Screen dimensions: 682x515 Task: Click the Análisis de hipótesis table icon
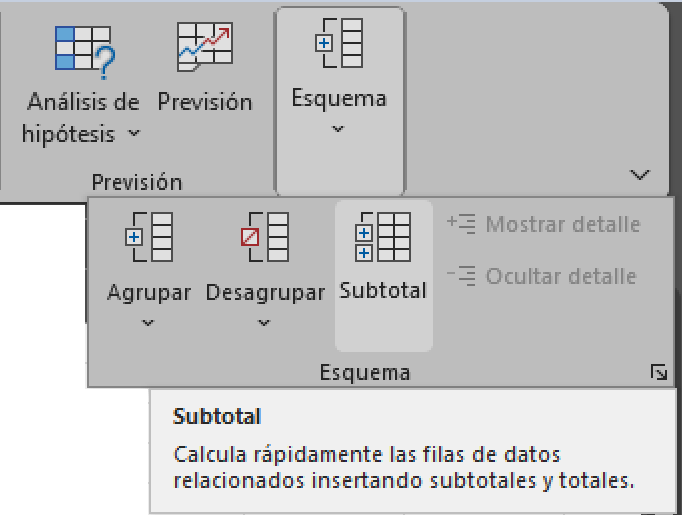[x=84, y=52]
